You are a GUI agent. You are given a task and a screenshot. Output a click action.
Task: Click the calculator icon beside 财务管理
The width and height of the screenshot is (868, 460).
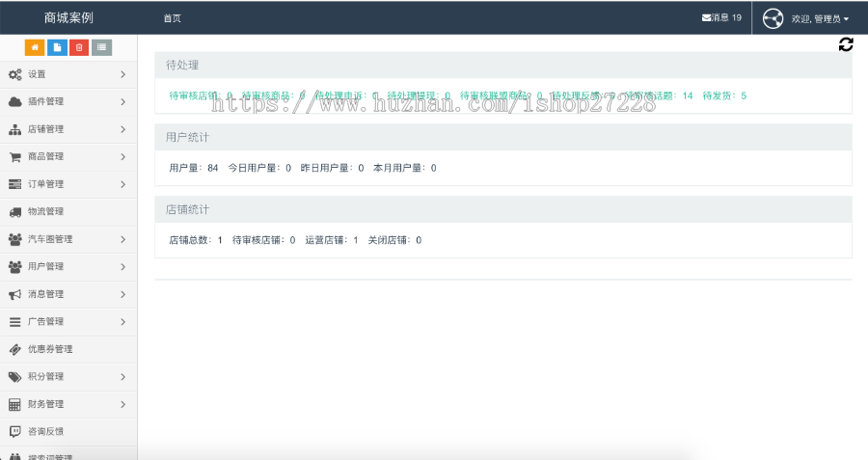[14, 405]
